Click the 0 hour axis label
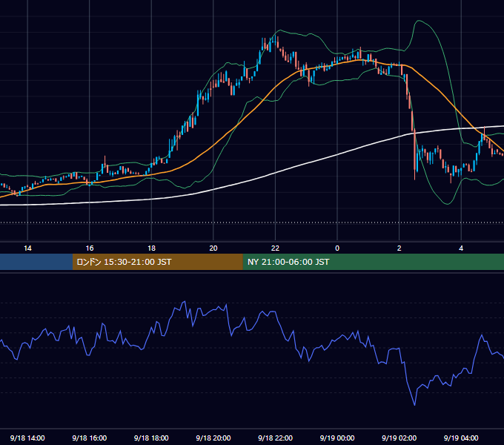Screen dimensions: 504x445 [337, 248]
